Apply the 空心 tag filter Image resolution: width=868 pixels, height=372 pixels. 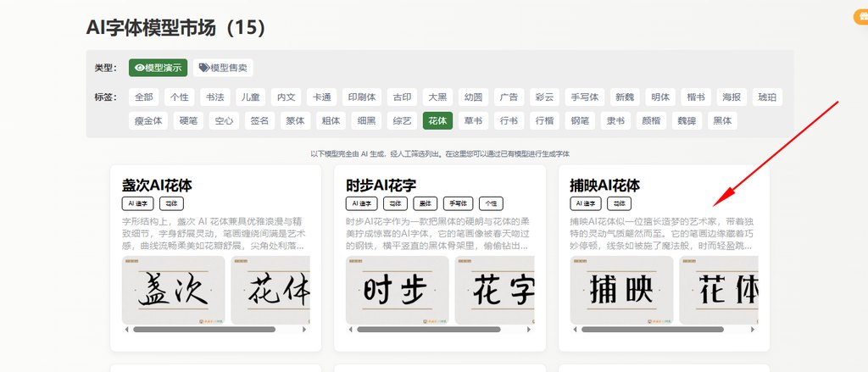[224, 120]
